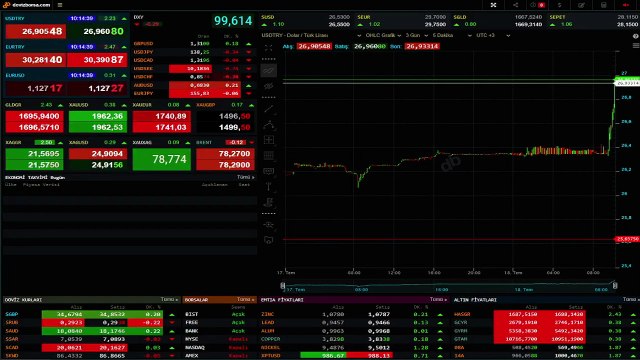Select the trend line drawing tool
640x360 pixels.
pyautogui.click(x=269, y=109)
